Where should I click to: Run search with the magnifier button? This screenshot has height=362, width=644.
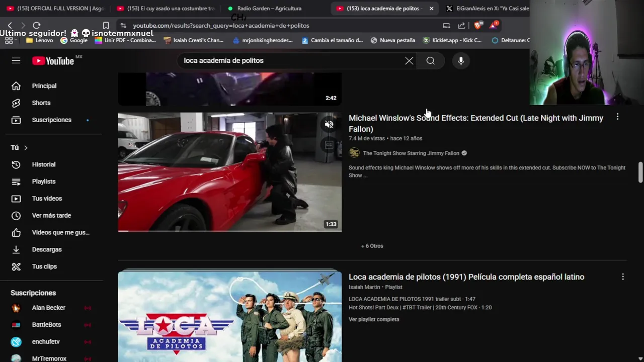tap(431, 61)
